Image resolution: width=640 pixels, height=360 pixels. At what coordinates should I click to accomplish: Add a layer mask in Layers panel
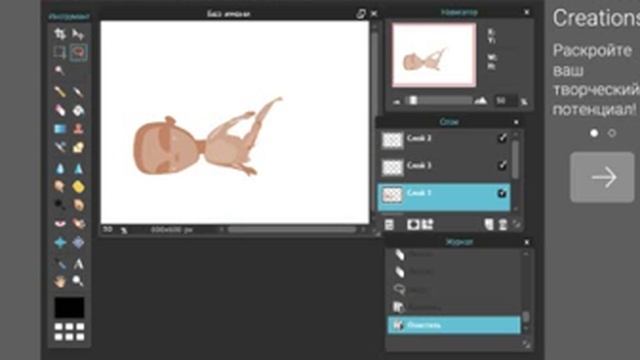click(413, 224)
